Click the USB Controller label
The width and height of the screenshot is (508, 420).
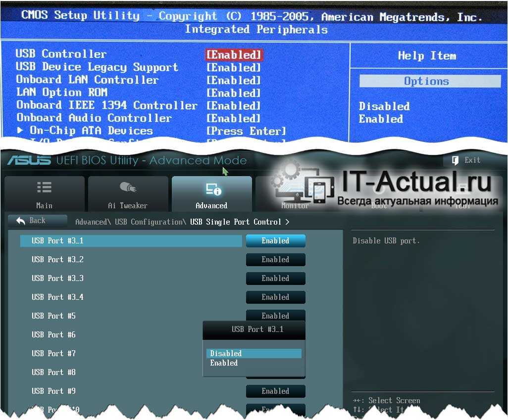coord(61,54)
